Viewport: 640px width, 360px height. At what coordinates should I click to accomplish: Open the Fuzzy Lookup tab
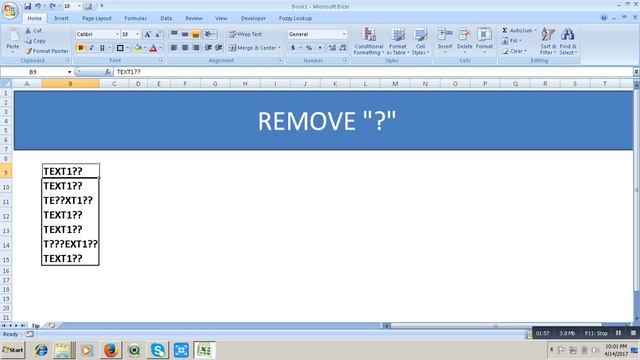click(296, 18)
